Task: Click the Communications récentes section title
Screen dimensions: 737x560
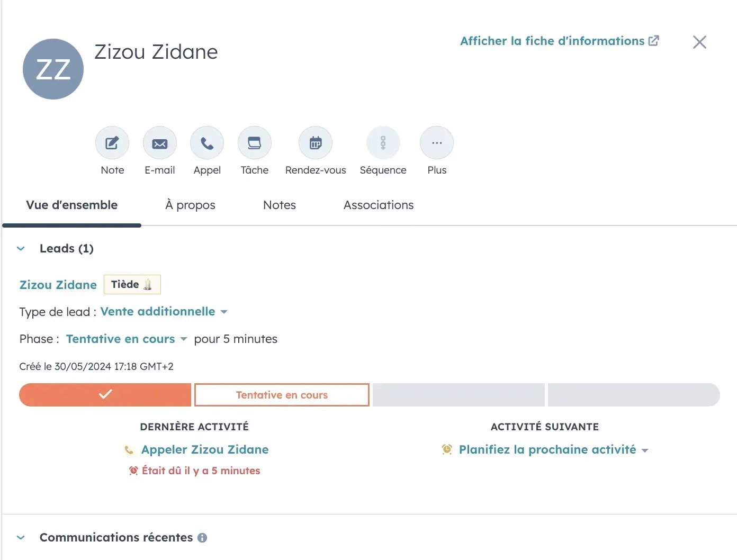Action: pos(116,537)
